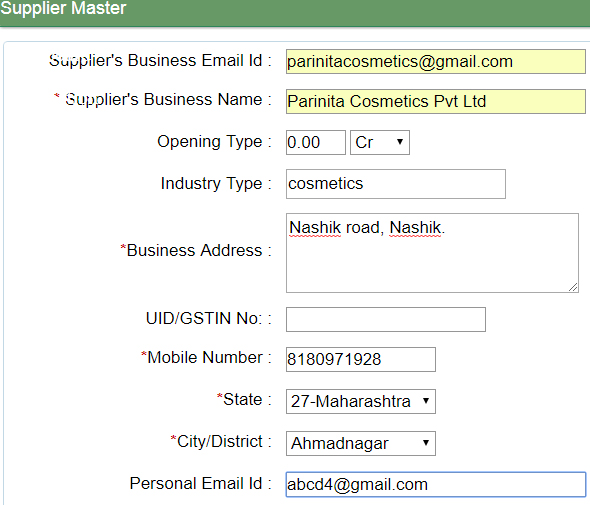
Task: Click the Supplier's Business Email Id field
Action: click(x=436, y=61)
